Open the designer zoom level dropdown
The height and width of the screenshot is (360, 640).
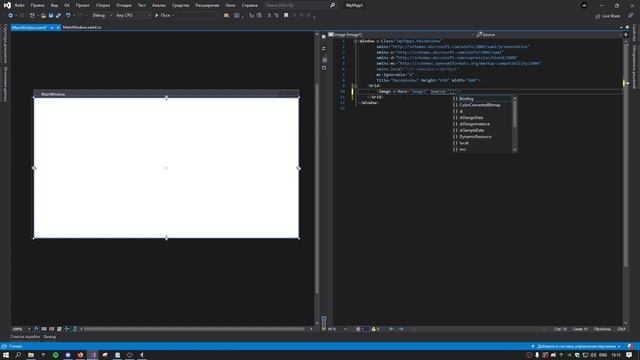pyautogui.click(x=22, y=329)
